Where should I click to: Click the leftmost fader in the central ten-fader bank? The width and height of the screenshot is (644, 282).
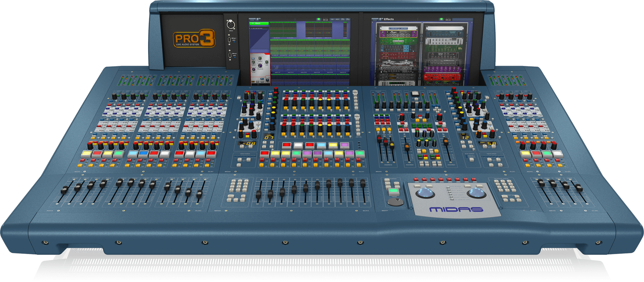(258, 194)
